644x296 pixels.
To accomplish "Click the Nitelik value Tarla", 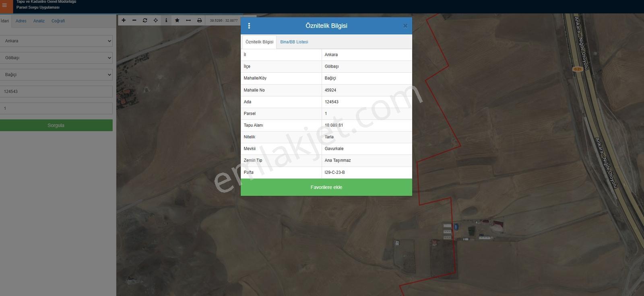I will [x=329, y=137].
